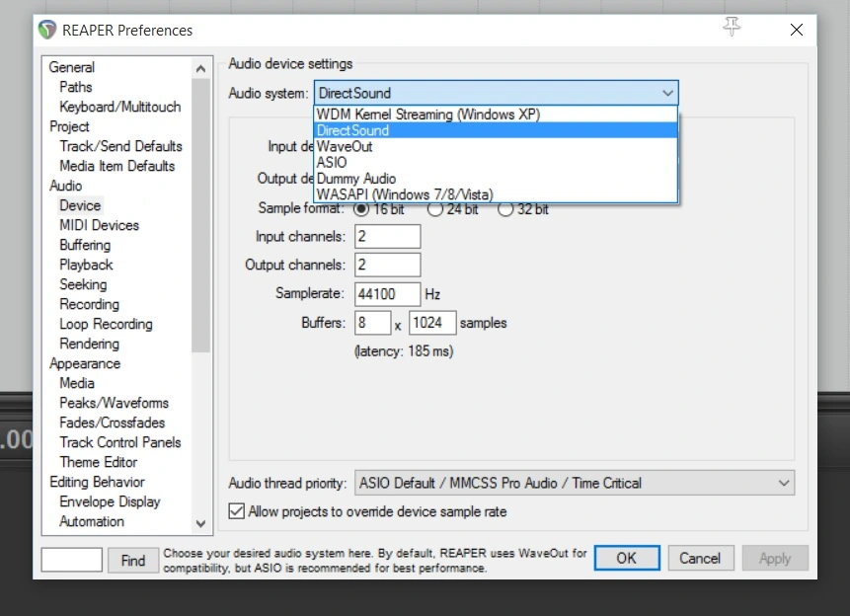Select Audio category in preferences tree
Screen dimensions: 850x616
pos(65,186)
